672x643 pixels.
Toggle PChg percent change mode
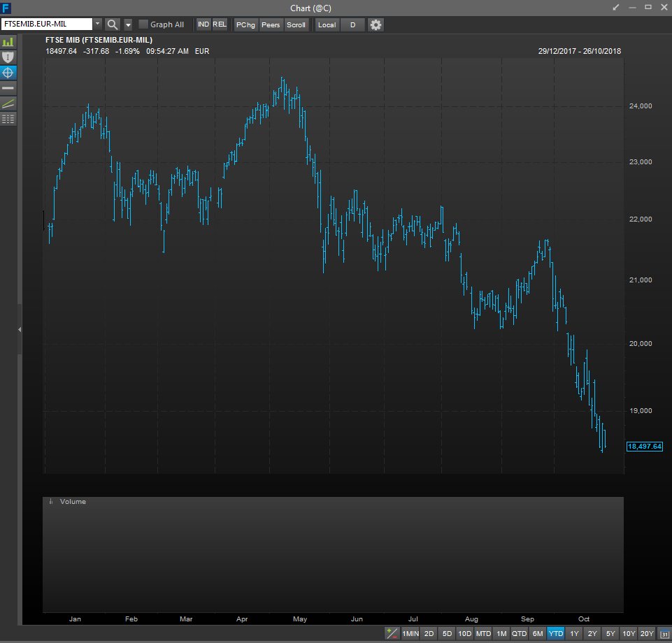pos(245,25)
